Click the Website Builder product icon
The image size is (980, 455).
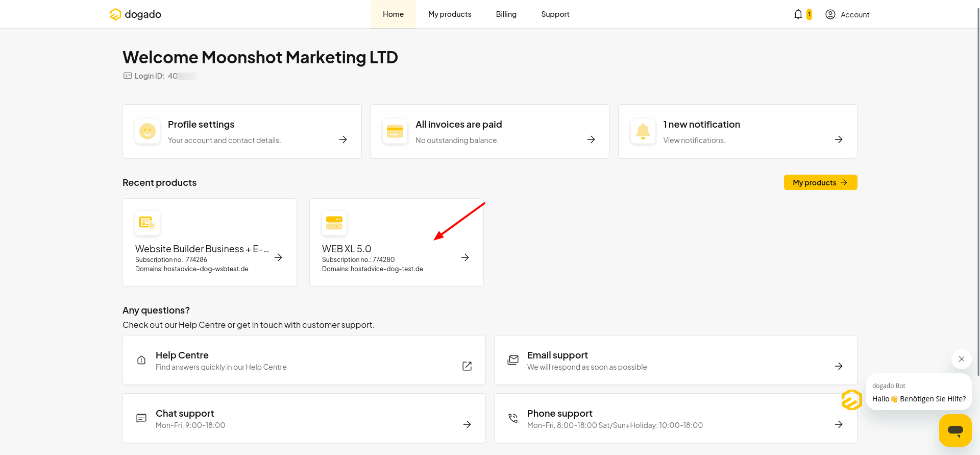(x=148, y=223)
